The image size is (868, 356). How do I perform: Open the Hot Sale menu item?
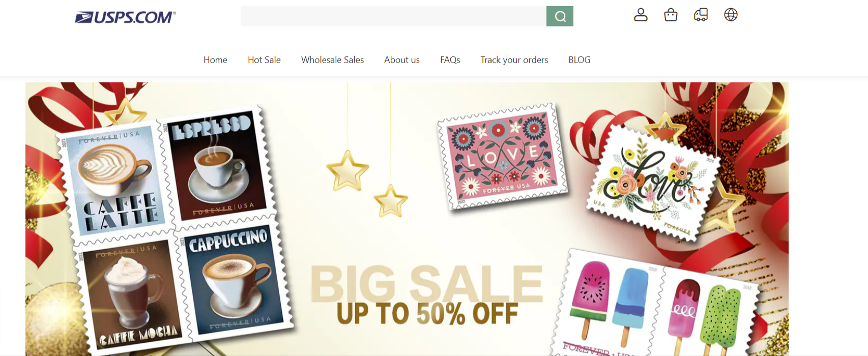[264, 60]
